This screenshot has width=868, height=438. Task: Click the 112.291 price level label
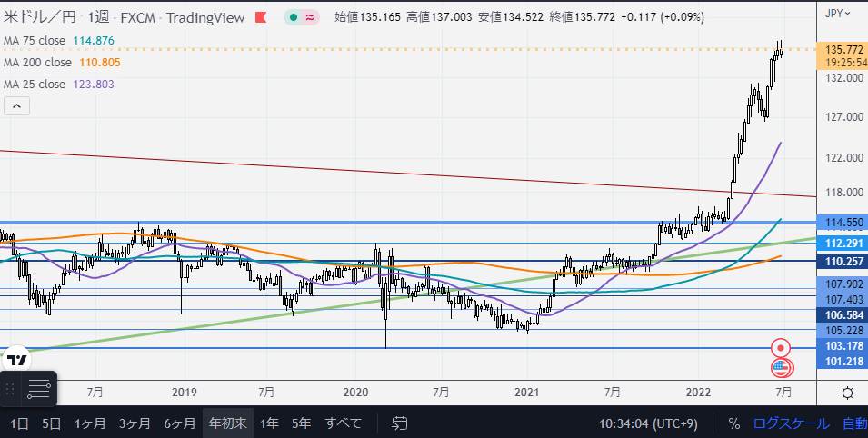point(843,244)
